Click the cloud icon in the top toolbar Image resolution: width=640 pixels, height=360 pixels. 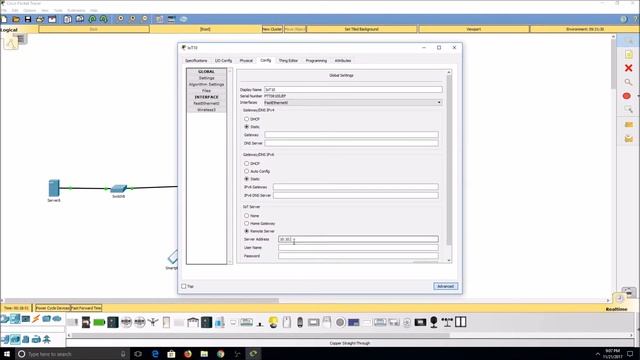[184, 19]
